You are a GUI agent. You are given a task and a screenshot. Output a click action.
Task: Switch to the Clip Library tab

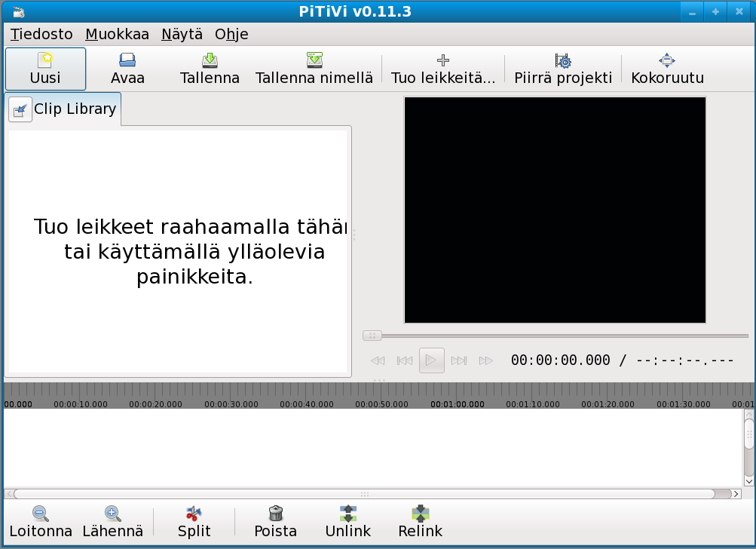[x=63, y=109]
